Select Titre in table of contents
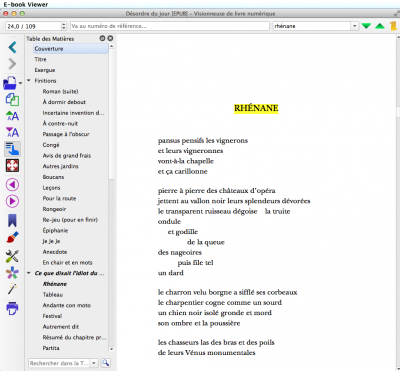The width and height of the screenshot is (400, 371). point(40,59)
